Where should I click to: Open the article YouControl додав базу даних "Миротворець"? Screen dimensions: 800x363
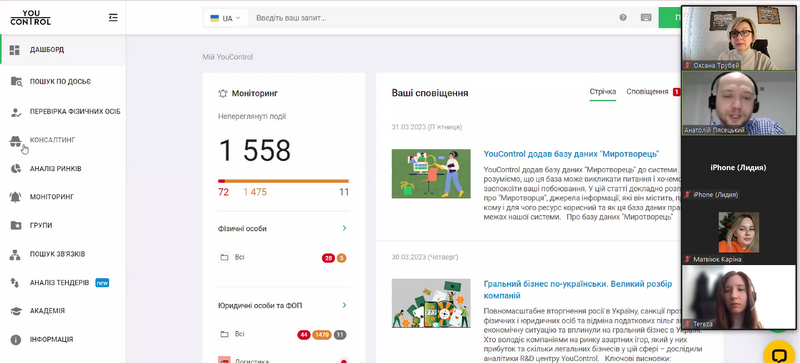571,154
